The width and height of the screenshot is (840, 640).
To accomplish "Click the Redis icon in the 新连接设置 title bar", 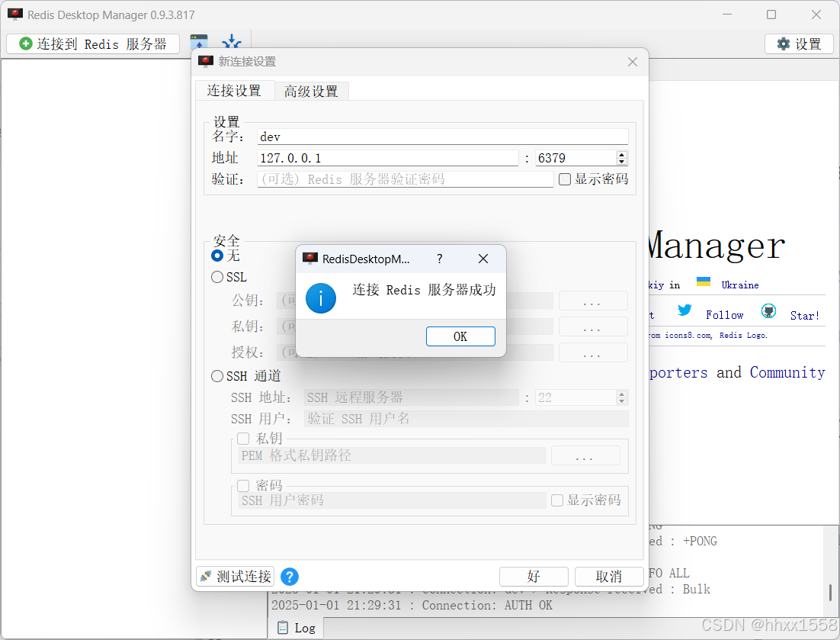I will coord(206,62).
